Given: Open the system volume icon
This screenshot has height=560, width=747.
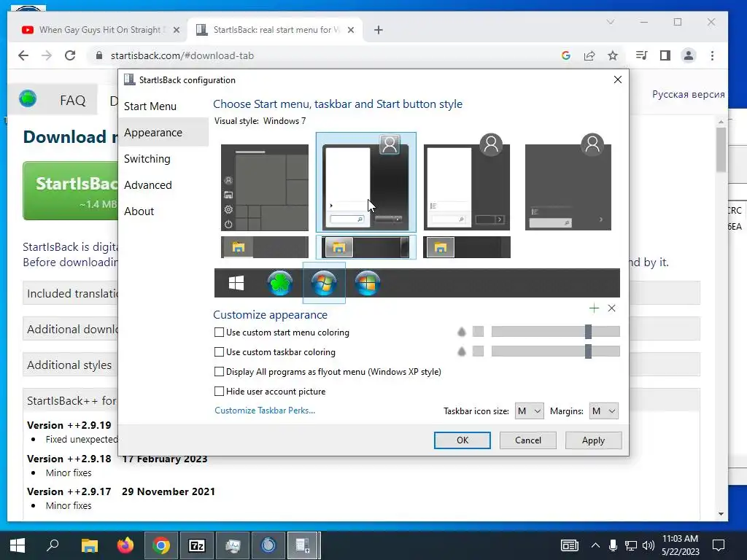Looking at the screenshot, I should [648, 545].
